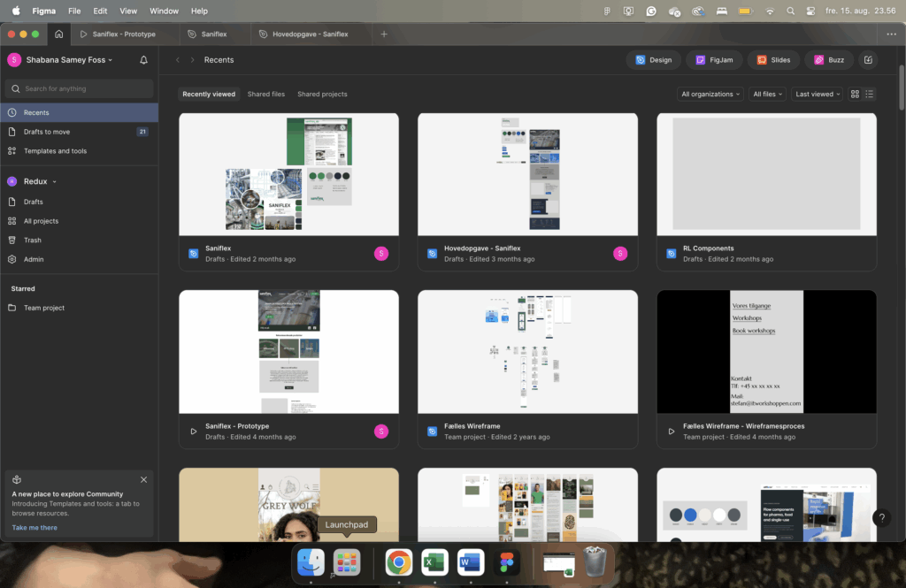
Task: Open the All files filter dropdown
Action: tap(767, 94)
